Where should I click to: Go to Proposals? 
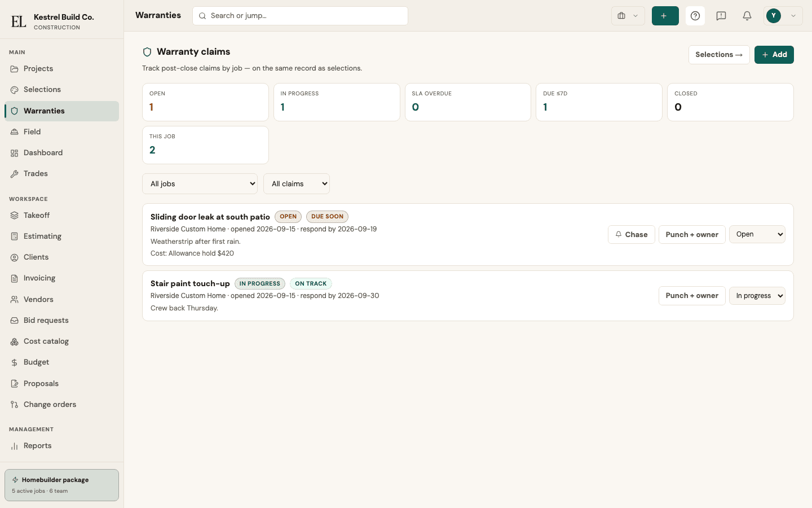click(62, 384)
